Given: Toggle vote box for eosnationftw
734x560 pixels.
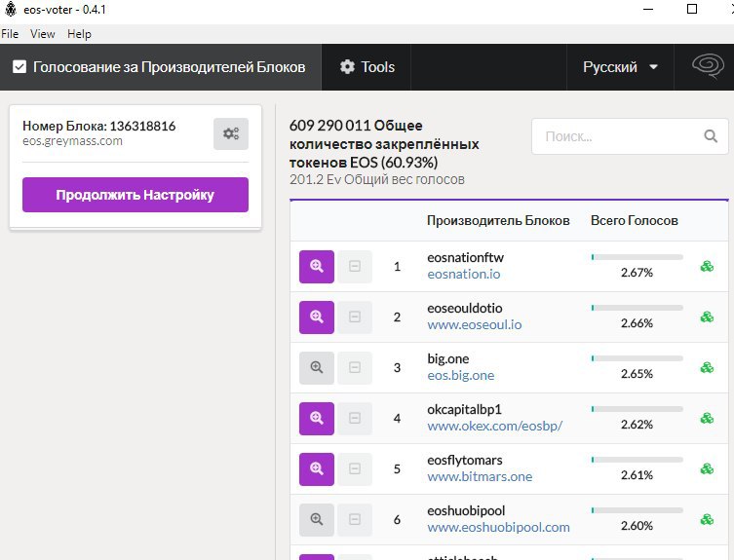Looking at the screenshot, I should click(355, 267).
